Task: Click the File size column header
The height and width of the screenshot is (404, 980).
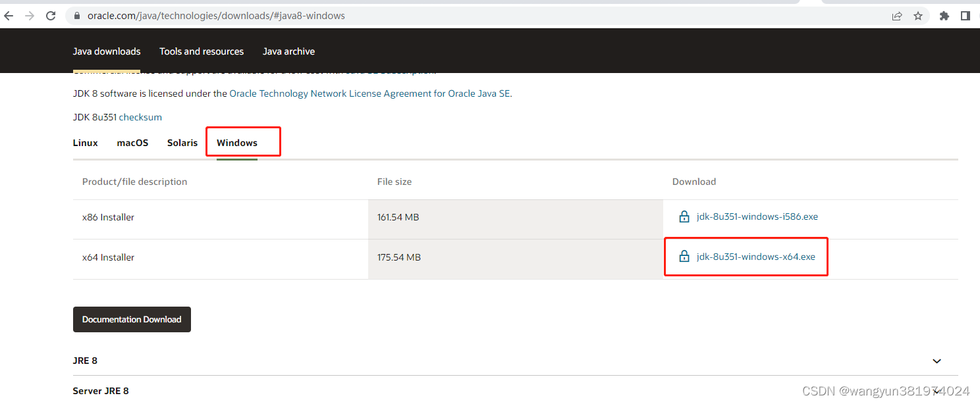Action: (x=395, y=182)
